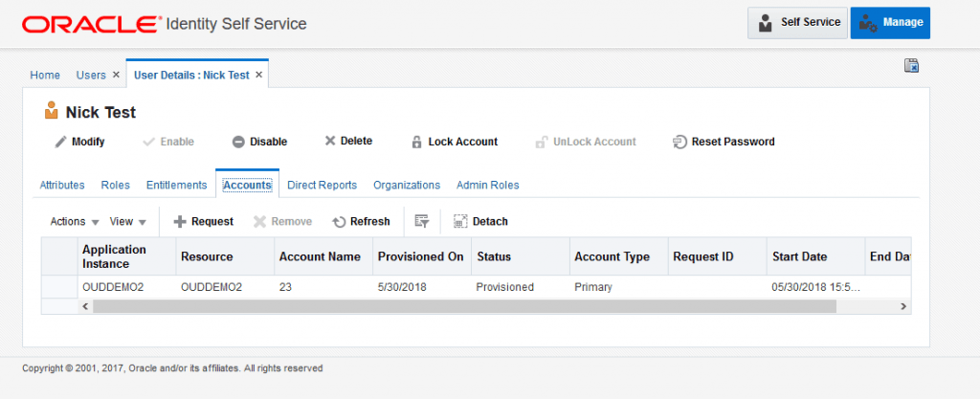Click the Query By Example filter icon

point(421,221)
